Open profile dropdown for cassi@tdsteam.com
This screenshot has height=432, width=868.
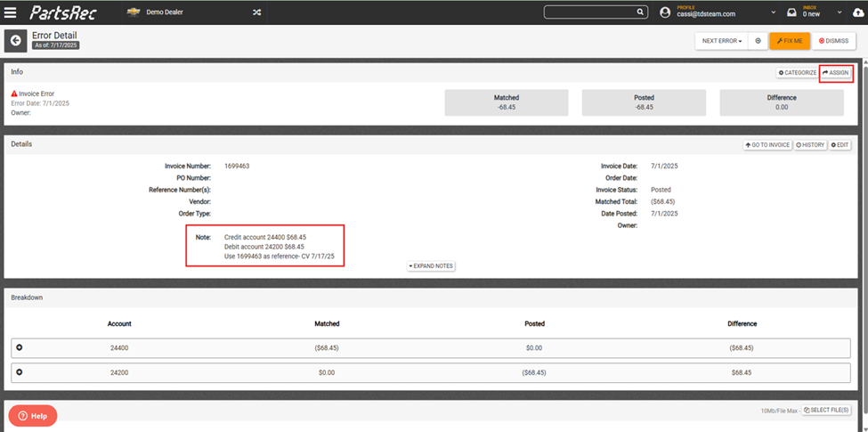(774, 12)
